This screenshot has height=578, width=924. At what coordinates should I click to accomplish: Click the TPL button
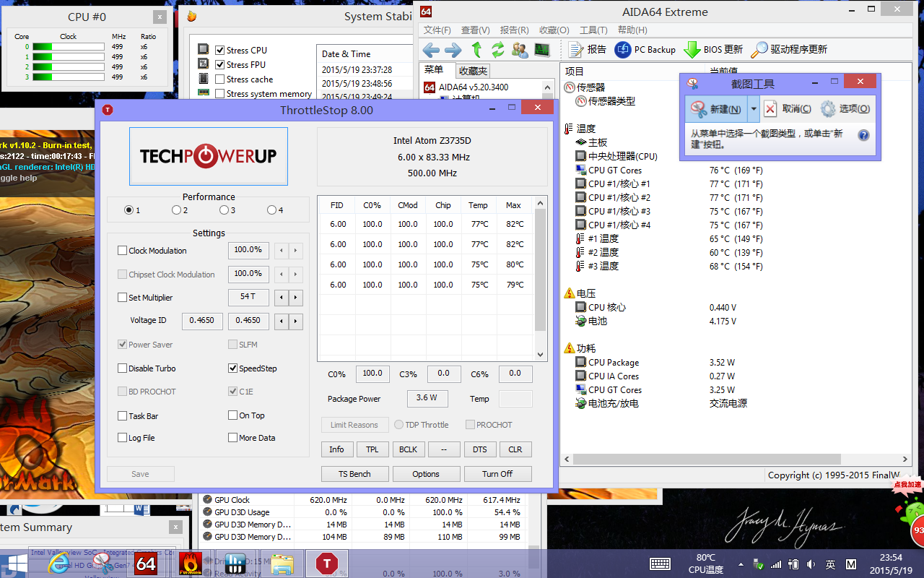(x=372, y=449)
